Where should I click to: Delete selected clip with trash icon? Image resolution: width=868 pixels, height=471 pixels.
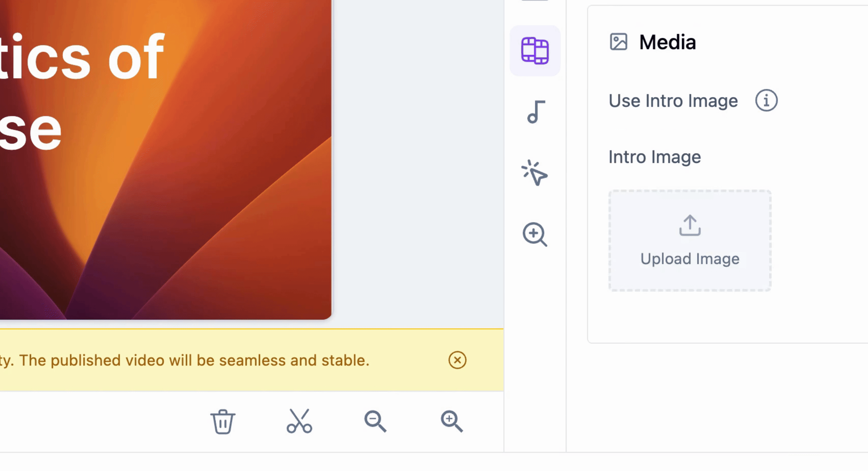click(x=223, y=421)
